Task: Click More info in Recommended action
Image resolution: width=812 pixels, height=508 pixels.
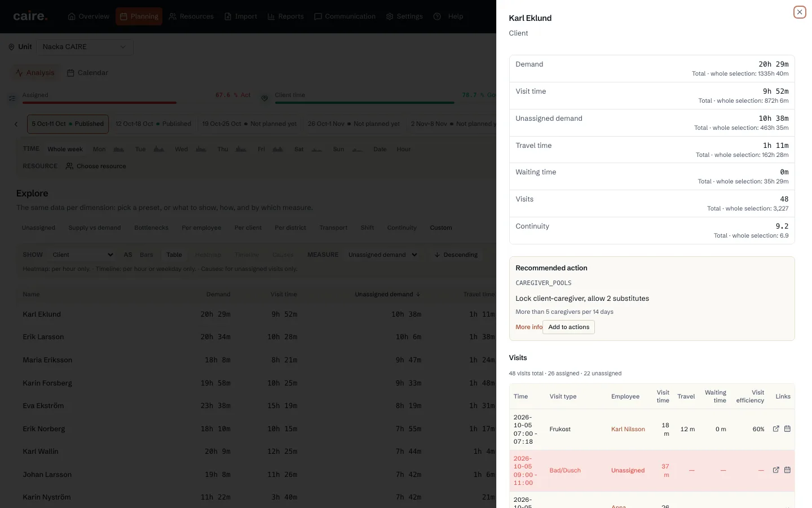Action: tap(529, 327)
